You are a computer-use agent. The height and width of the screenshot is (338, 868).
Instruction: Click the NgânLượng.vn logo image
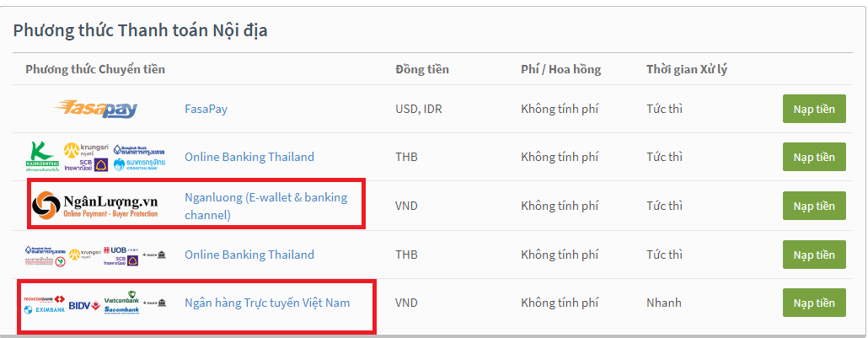(95, 205)
